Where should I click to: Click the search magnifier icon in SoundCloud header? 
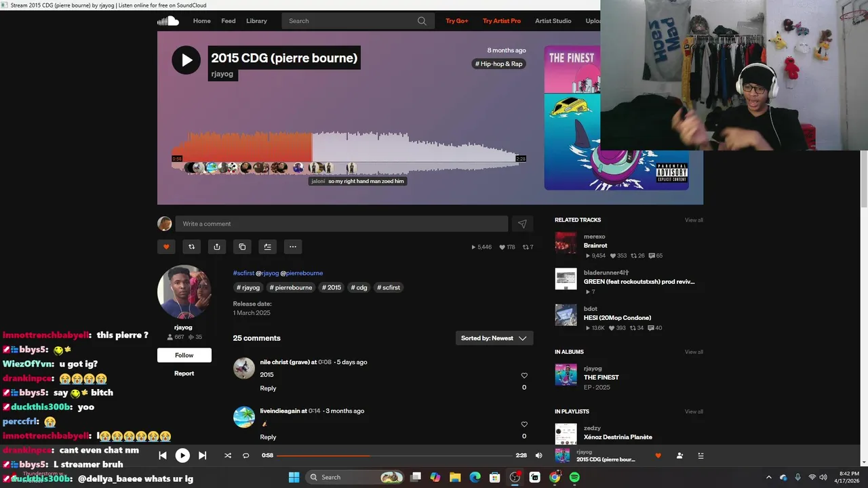coord(422,21)
